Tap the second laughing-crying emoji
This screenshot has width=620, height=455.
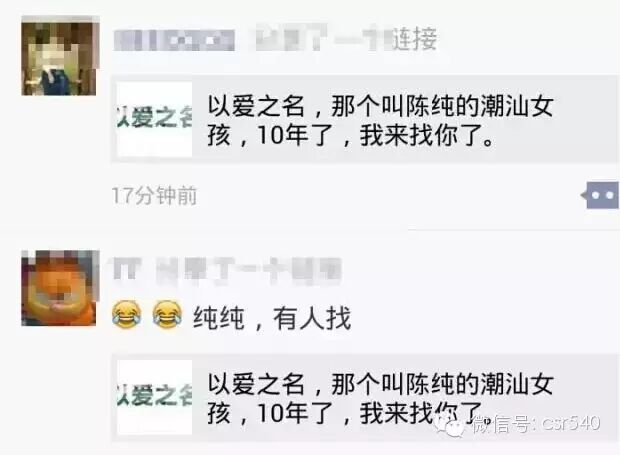(167, 315)
